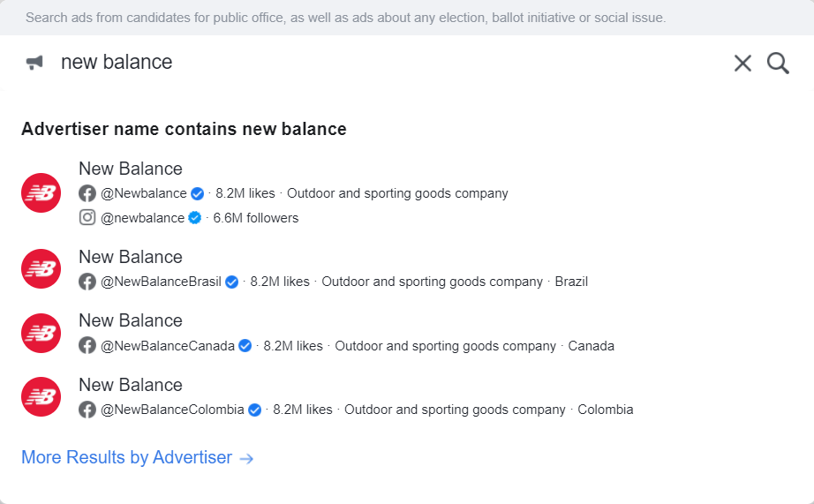
Task: Click the megaphone ads icon
Action: [x=34, y=63]
